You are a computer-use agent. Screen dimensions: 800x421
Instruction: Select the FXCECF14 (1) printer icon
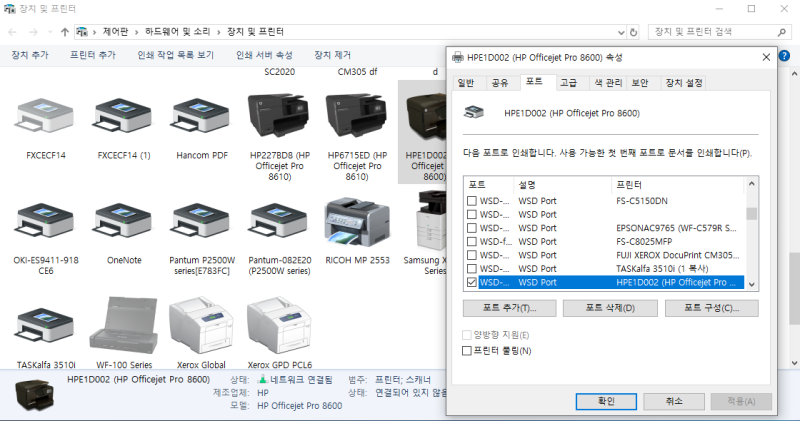[x=124, y=116]
